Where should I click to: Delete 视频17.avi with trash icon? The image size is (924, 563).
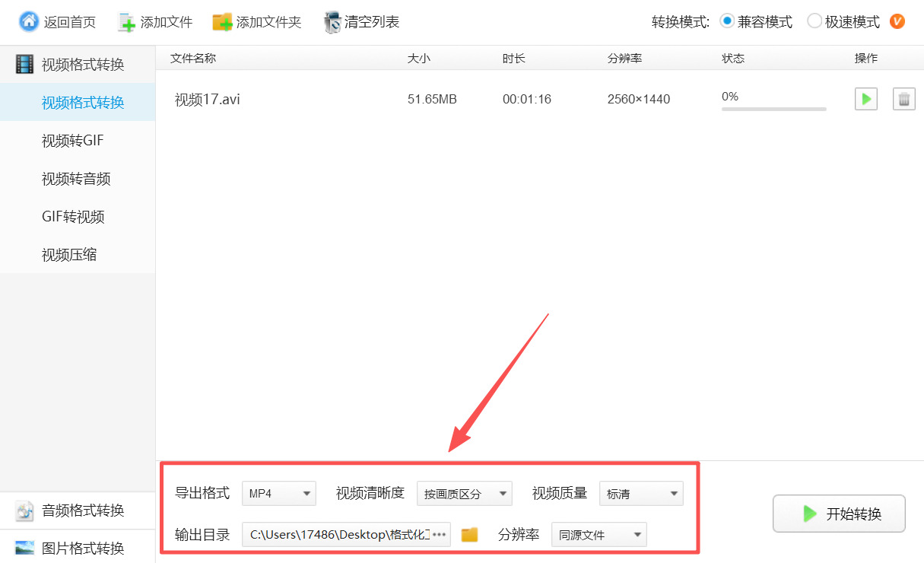[x=903, y=99]
